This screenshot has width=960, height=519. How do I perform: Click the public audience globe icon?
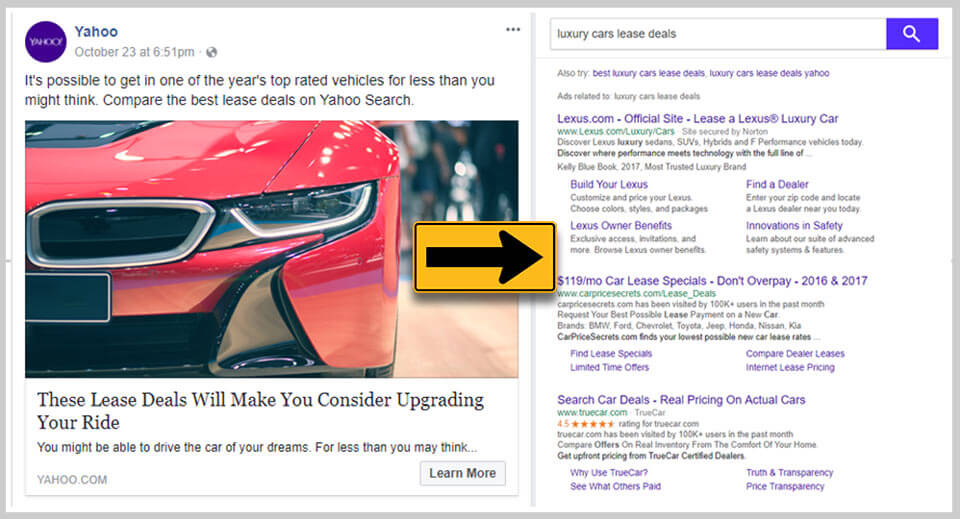point(211,52)
